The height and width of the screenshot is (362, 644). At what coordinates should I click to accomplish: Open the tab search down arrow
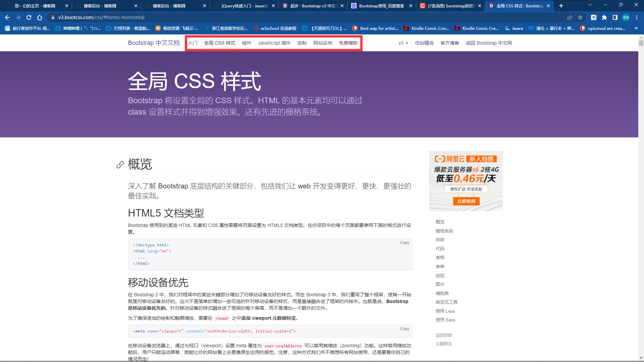[x=590, y=5]
